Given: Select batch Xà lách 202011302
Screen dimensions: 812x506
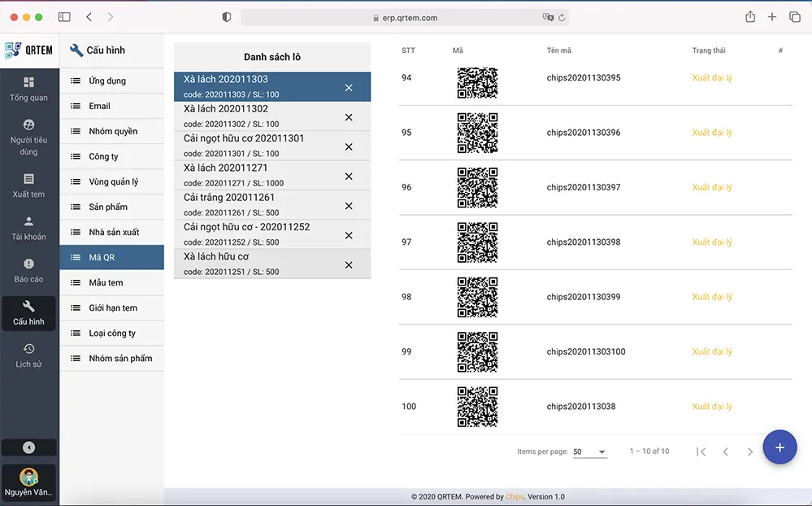Looking at the screenshot, I should click(x=272, y=116).
